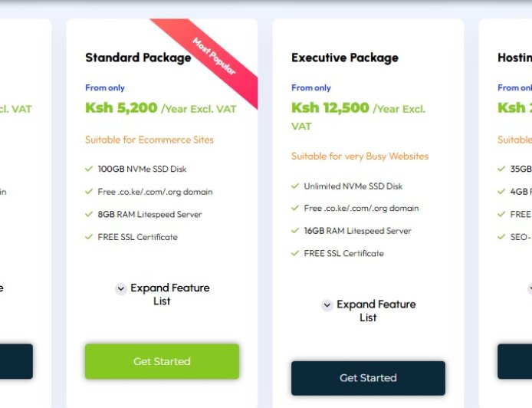Click the Executive Package heading

(x=345, y=58)
